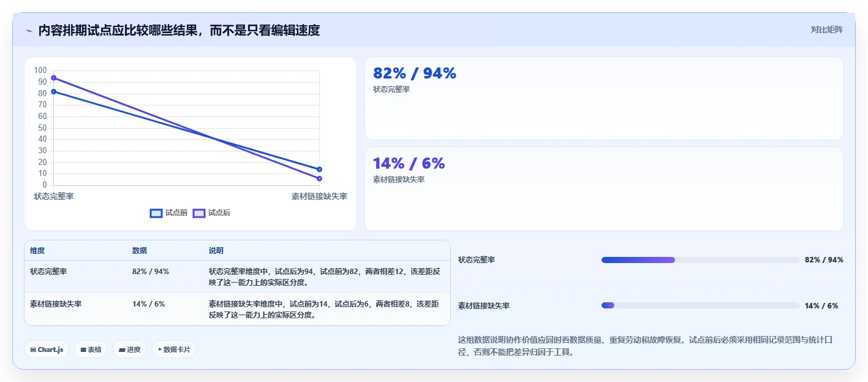The image size is (868, 382).
Task: Click the 状态完整率 x-axis label on chart
Action: pos(54,197)
